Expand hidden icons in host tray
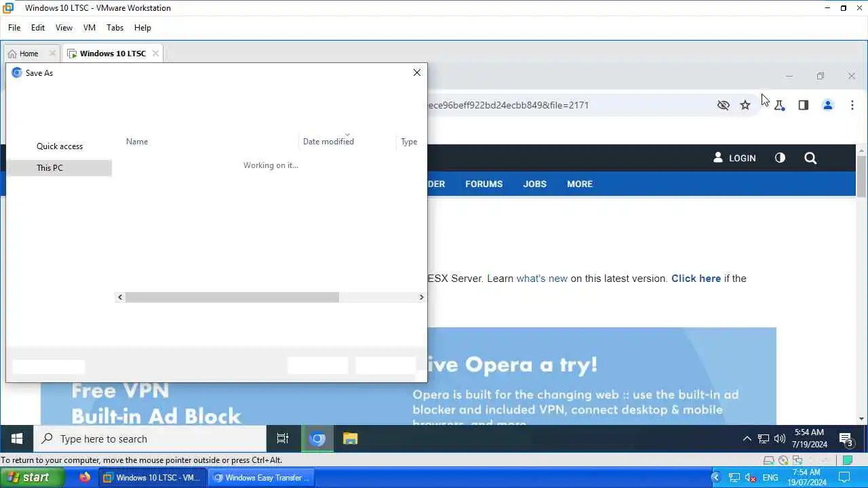This screenshot has height=488, width=868. (x=715, y=478)
